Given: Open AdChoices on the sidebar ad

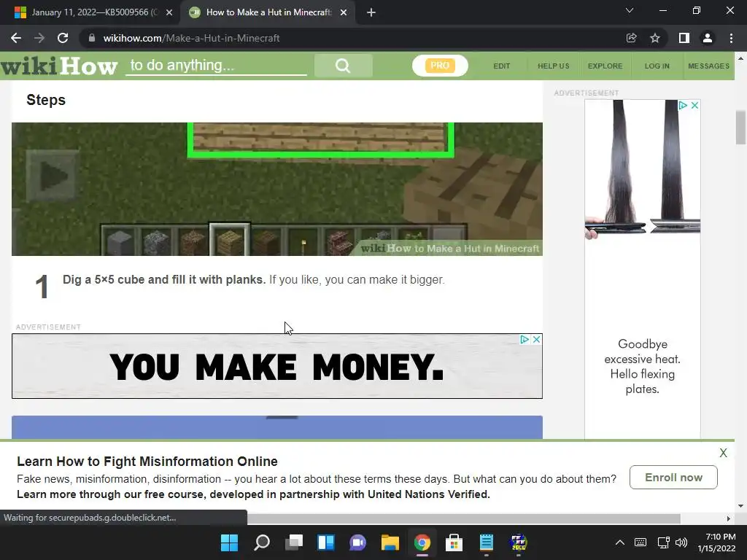Looking at the screenshot, I should 683,105.
